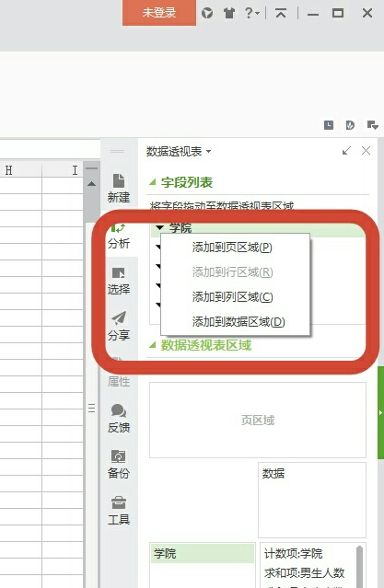This screenshot has width=384, height=588.
Task: Click the 数据 item in column area
Action: 273,474
